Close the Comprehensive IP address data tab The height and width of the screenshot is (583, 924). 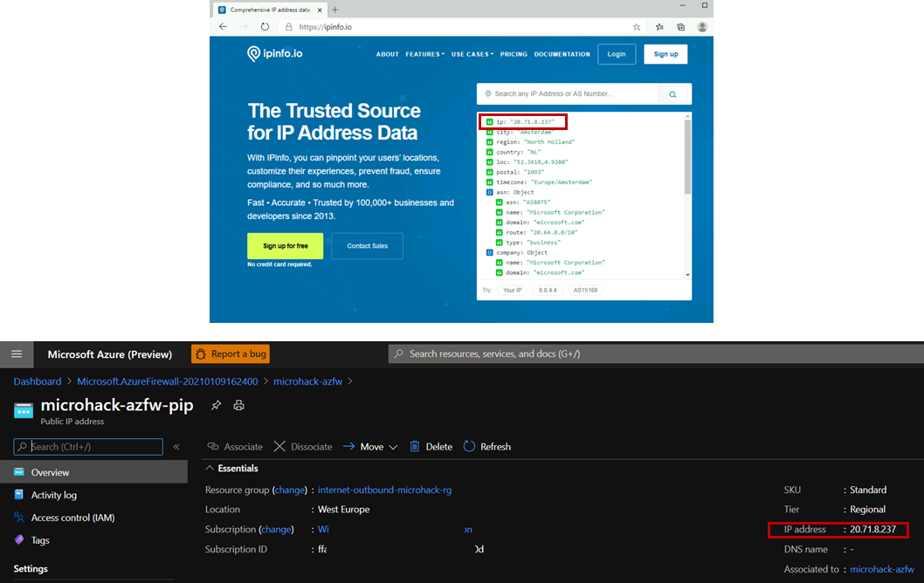tap(320, 10)
